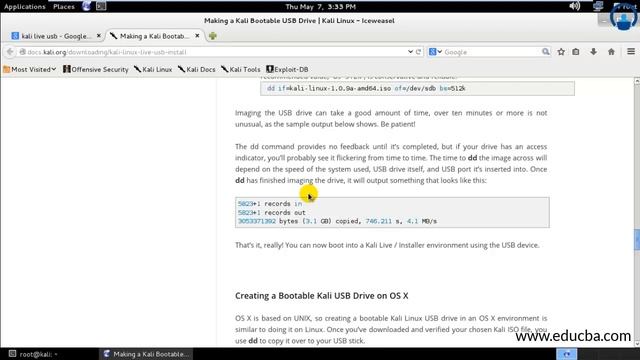Click the '5823+1 records in' output line

[270, 204]
